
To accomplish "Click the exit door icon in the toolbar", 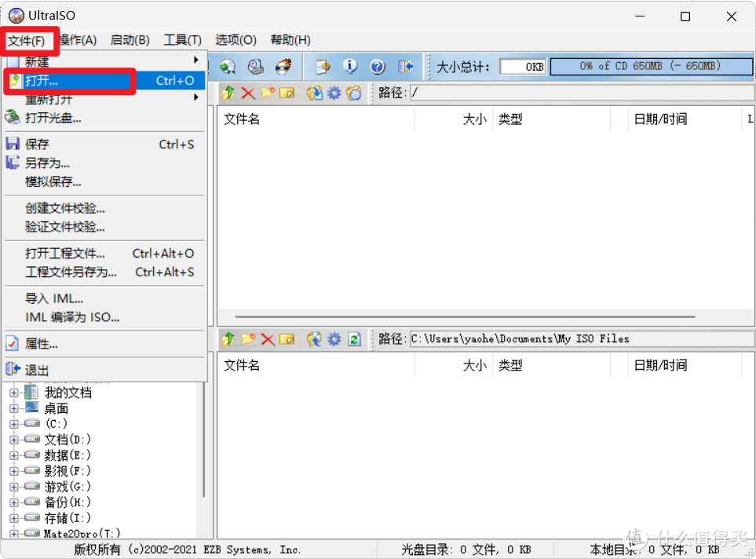I will tap(406, 67).
